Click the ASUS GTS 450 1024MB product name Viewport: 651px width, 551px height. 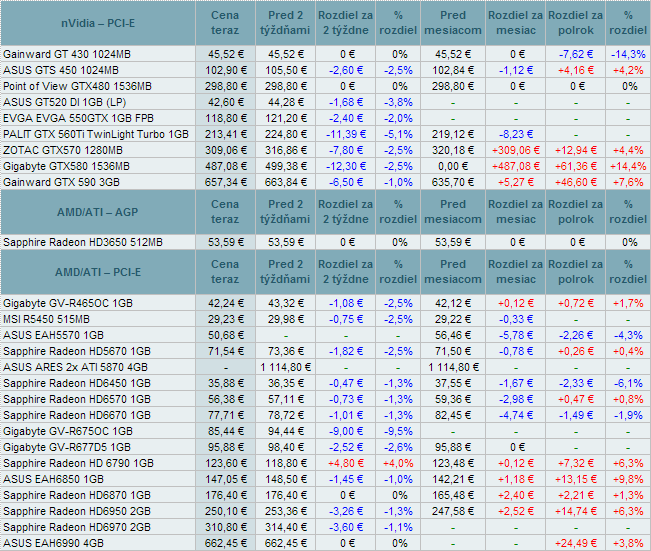(61, 70)
